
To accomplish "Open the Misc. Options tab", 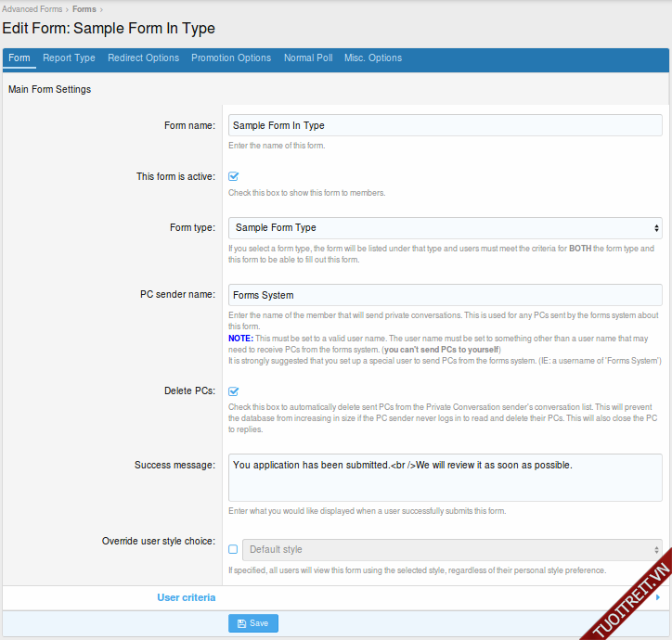I will (373, 58).
